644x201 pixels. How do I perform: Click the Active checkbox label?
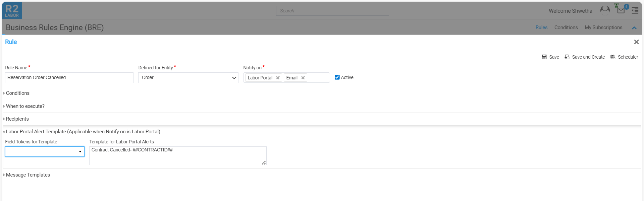tap(347, 77)
